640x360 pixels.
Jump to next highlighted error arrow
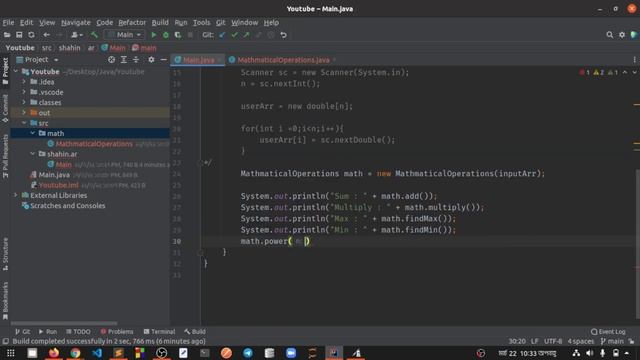(634, 72)
